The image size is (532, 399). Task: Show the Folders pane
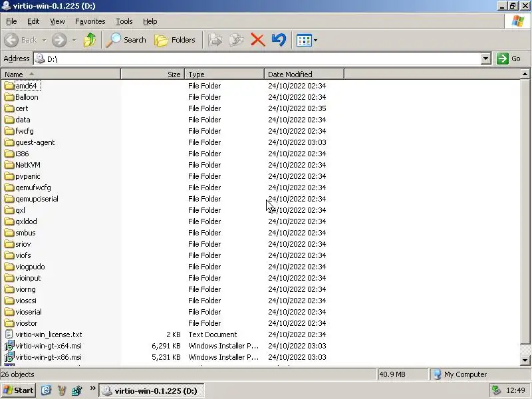tap(175, 40)
